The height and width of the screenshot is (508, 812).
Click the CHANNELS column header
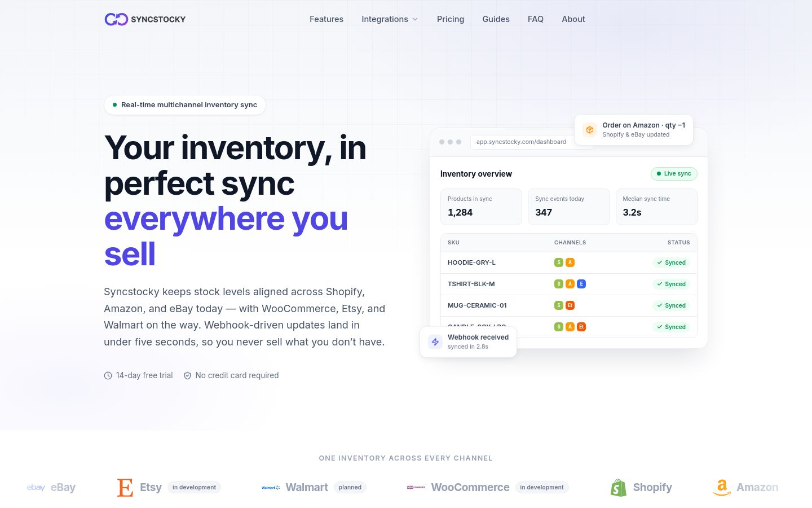(x=570, y=243)
